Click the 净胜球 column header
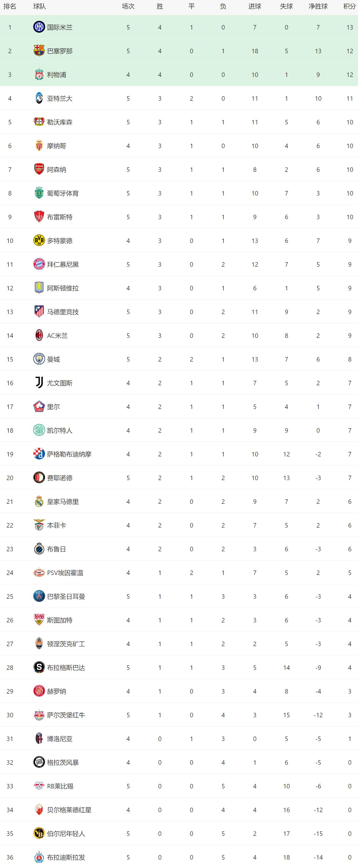The height and width of the screenshot is (868, 358). [318, 6]
